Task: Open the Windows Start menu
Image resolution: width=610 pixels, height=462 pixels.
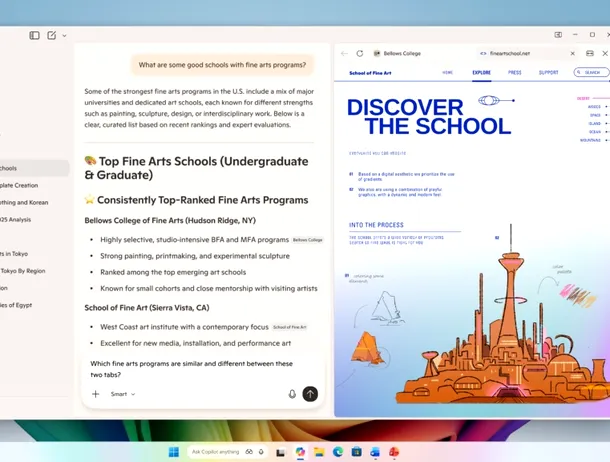Action: [174, 452]
